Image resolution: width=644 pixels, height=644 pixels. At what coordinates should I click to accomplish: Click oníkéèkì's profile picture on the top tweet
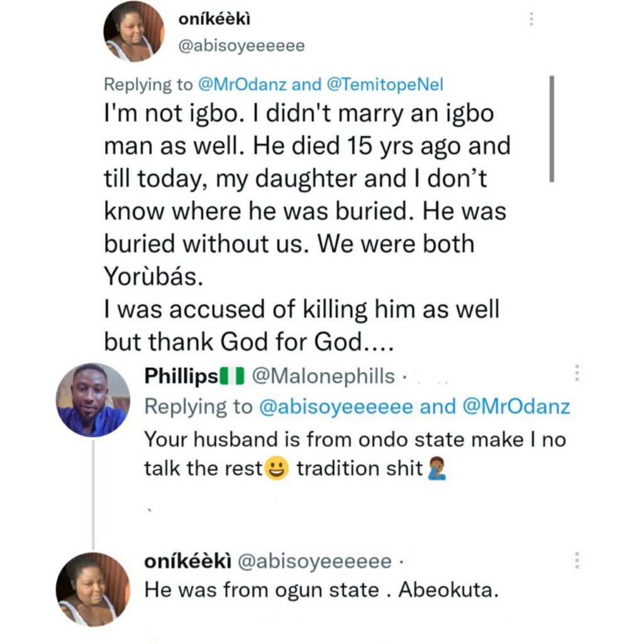134,31
